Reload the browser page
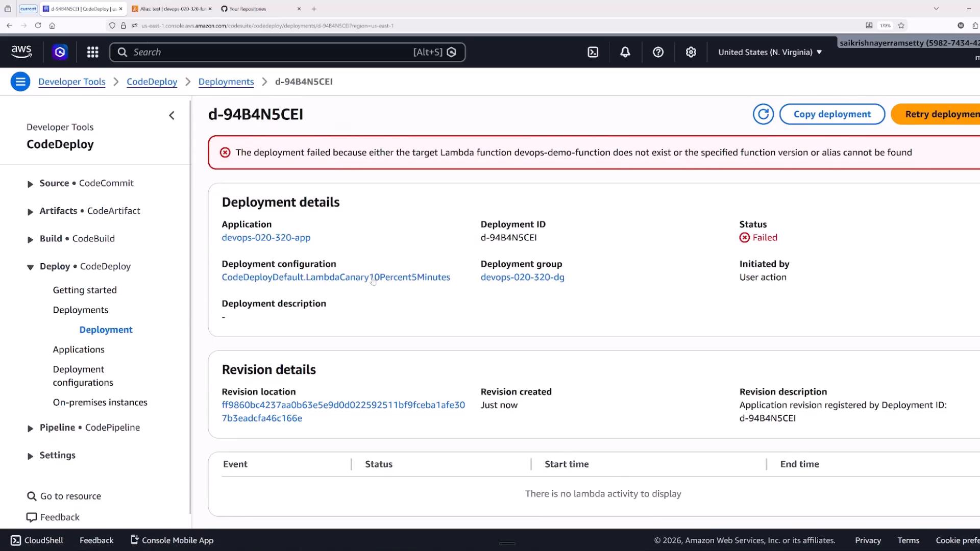Viewport: 980px width, 551px height. [38, 26]
